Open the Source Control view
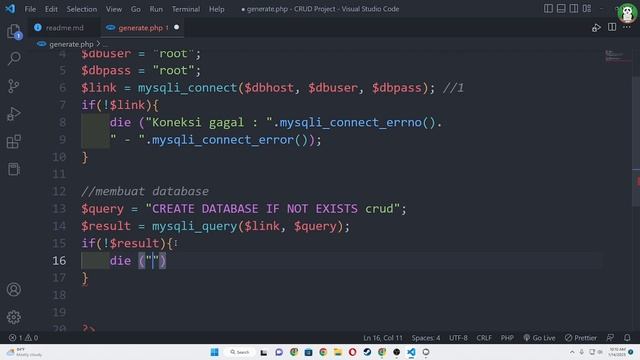Screen dimensions: 640x360 coord(14,86)
